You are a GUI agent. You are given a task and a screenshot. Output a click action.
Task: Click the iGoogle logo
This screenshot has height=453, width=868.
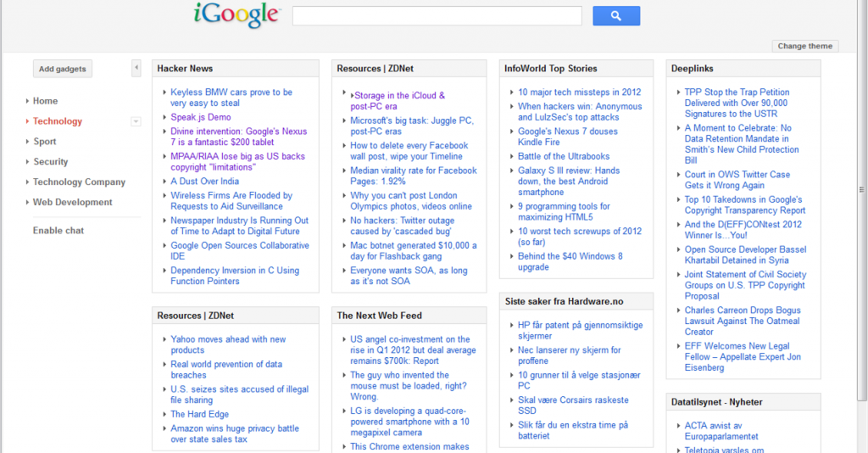(x=236, y=15)
